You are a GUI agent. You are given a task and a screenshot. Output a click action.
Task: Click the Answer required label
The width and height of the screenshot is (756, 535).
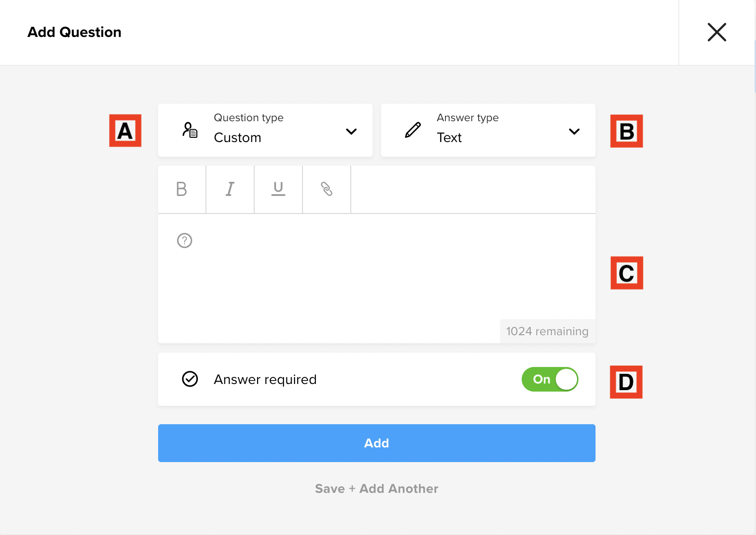click(265, 380)
